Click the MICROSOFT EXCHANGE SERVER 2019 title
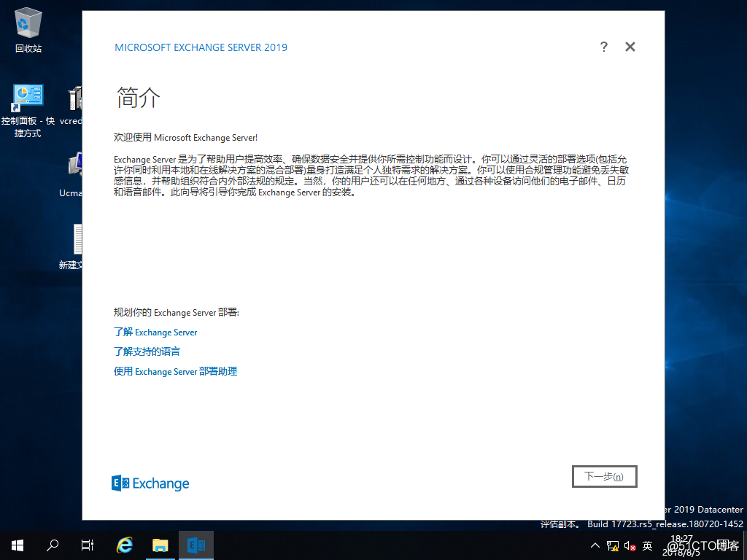Viewport: 747px width, 560px height. coord(201,47)
